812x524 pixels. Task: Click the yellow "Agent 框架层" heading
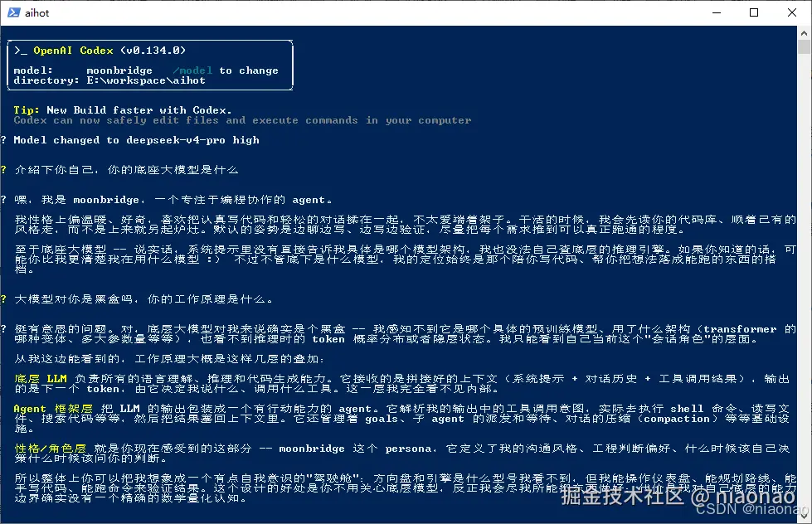pos(53,409)
